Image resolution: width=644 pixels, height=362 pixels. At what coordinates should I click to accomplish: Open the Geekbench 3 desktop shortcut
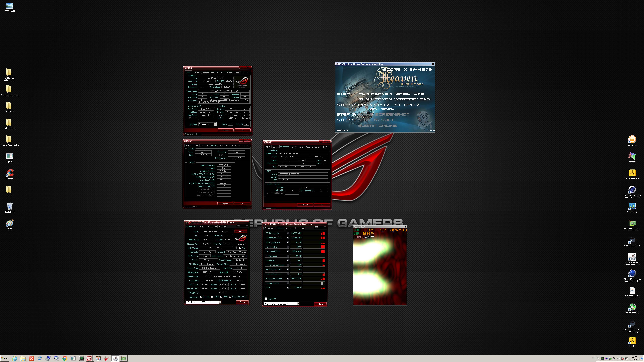point(632,208)
